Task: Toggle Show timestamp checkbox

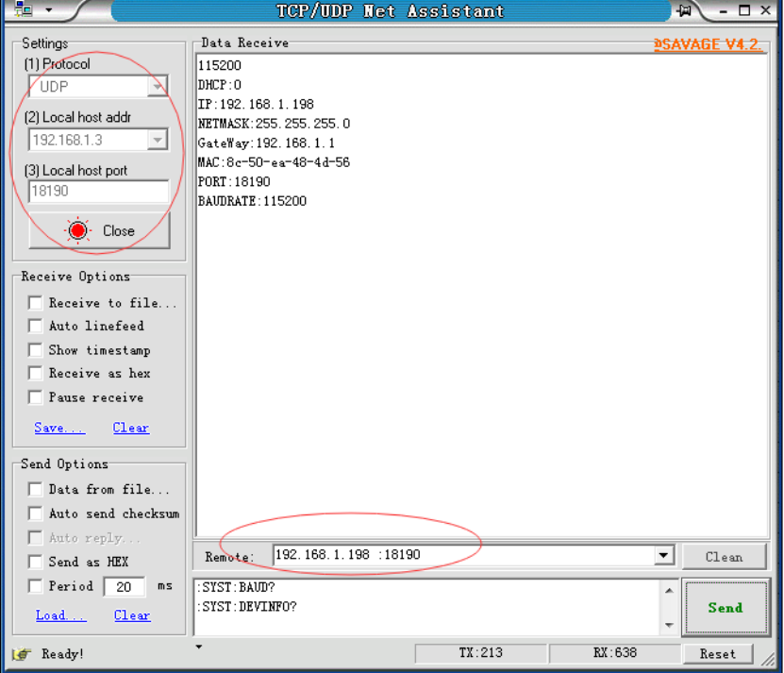Action: [x=36, y=350]
